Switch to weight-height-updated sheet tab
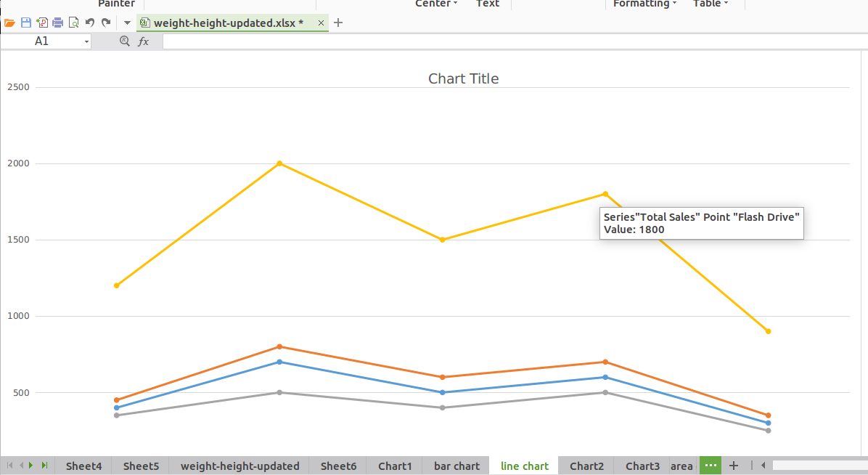Viewport: 868px width, 475px height. pos(239,466)
